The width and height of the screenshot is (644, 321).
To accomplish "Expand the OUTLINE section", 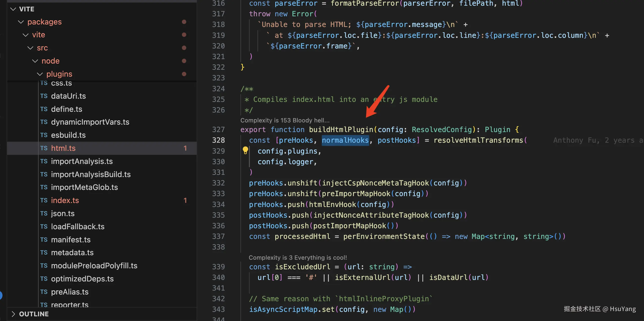I will click(x=13, y=314).
